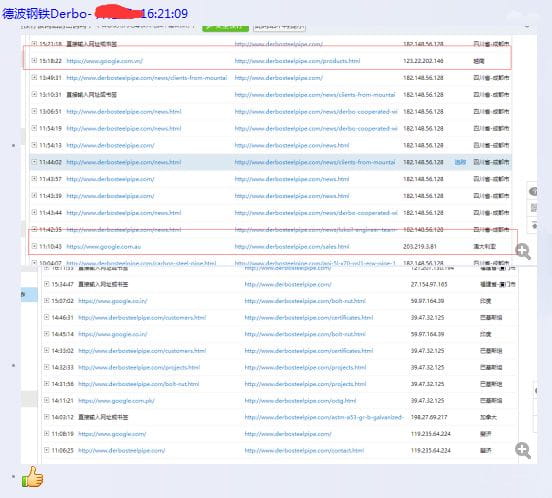This screenshot has width=552, height=498.
Task: Open the clients-from-mountai source link at 13:49:31
Action: pos(146,78)
